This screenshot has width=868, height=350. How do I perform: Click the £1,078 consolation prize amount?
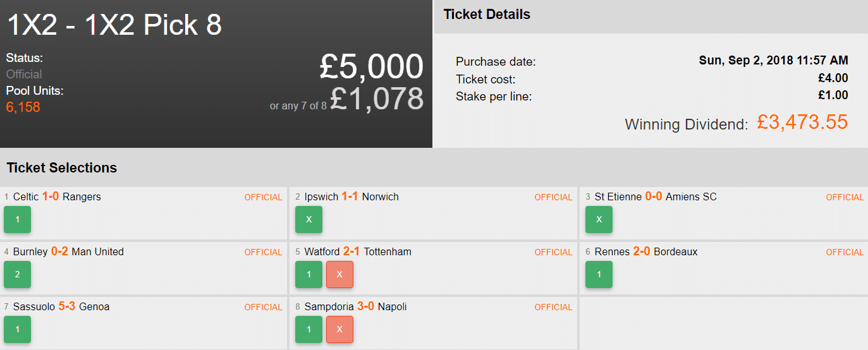pyautogui.click(x=376, y=99)
